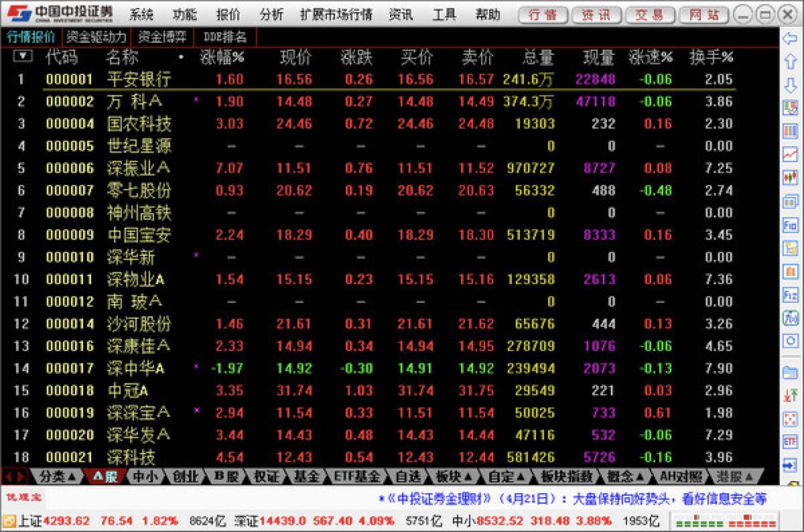
Task: Switch to the 资金驱动力 tab
Action: click(x=96, y=37)
